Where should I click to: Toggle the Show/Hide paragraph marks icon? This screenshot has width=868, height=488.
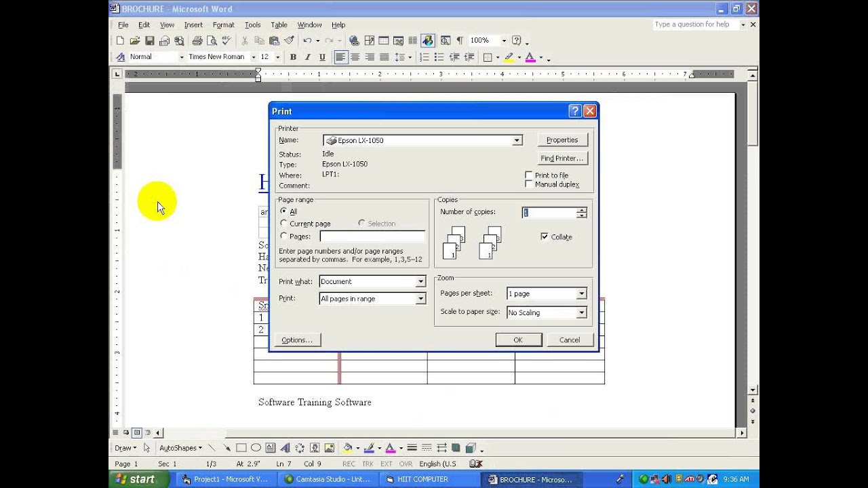460,41
